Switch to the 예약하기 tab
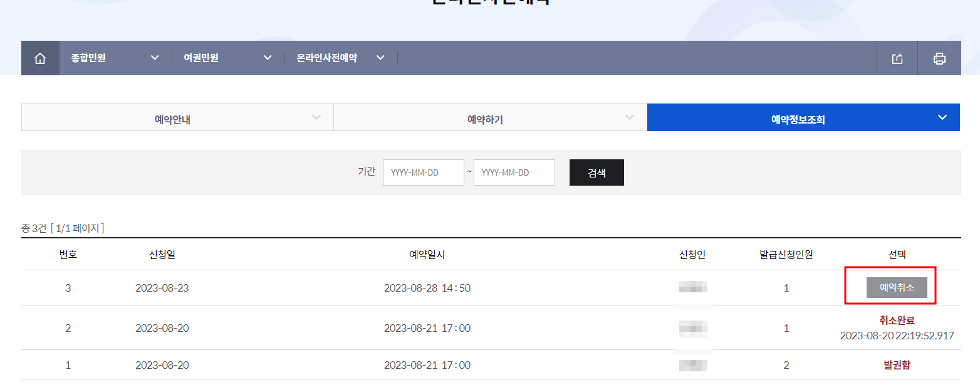 click(490, 117)
